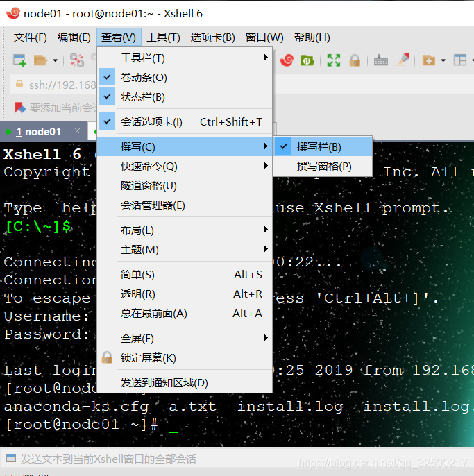Enable the 撰写窗格(P) option
Screen dimensions: 474x476
pos(323,166)
